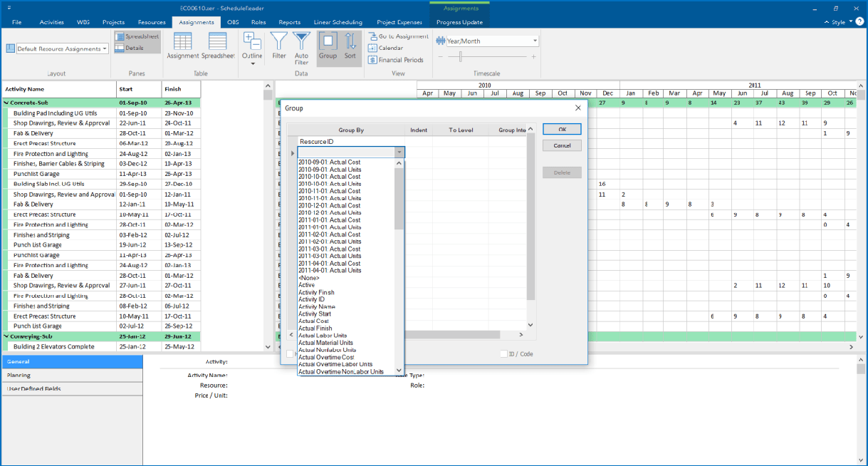Viewport: 868px width, 466px height.
Task: Open the Assignment table view
Action: click(x=182, y=46)
